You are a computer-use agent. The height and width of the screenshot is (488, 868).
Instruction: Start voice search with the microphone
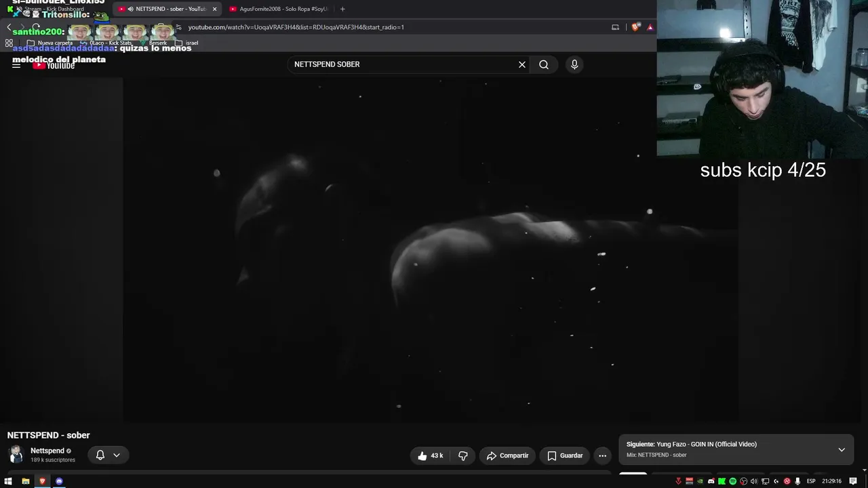point(574,64)
